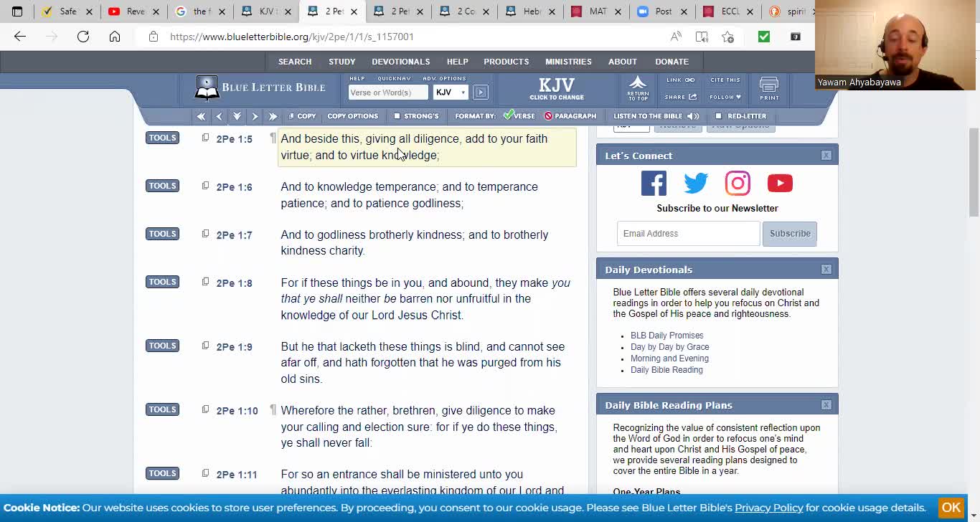Open the Privacy Policy link

[768, 508]
